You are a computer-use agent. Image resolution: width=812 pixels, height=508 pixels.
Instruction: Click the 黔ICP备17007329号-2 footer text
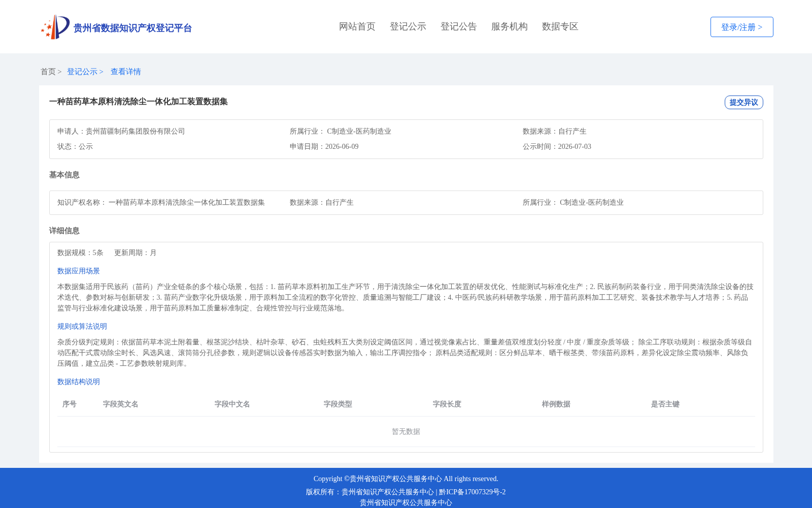(472, 492)
